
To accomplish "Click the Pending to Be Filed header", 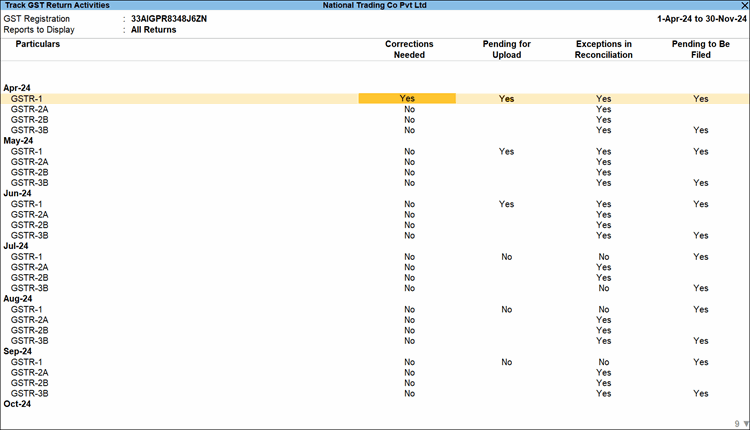I will (701, 50).
